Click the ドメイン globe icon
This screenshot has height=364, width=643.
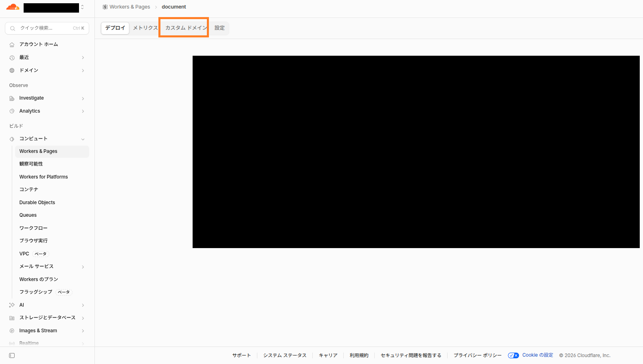coord(12,70)
